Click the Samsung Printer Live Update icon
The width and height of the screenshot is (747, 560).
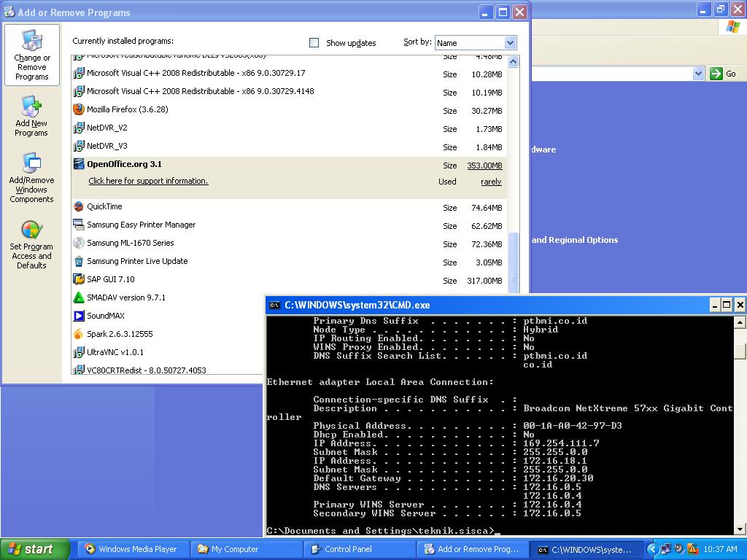(79, 261)
